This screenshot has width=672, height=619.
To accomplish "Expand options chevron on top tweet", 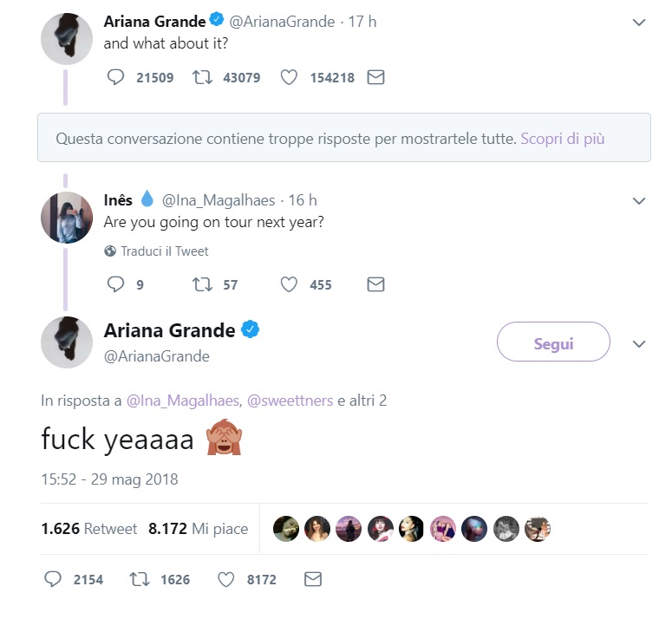I will point(639,23).
